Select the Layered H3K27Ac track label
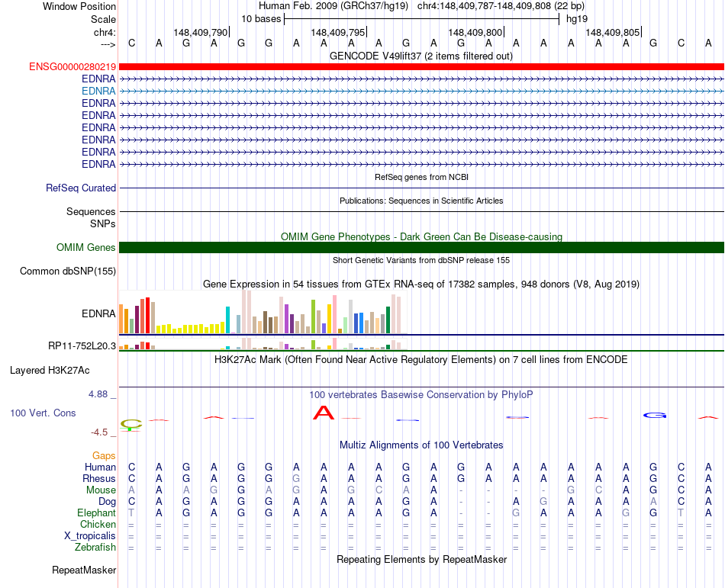725x588 pixels. [50, 371]
